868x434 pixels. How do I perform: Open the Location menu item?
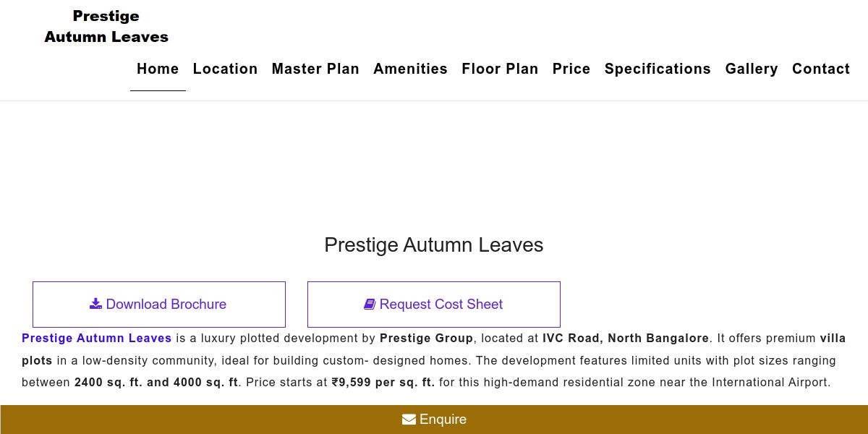(225, 69)
